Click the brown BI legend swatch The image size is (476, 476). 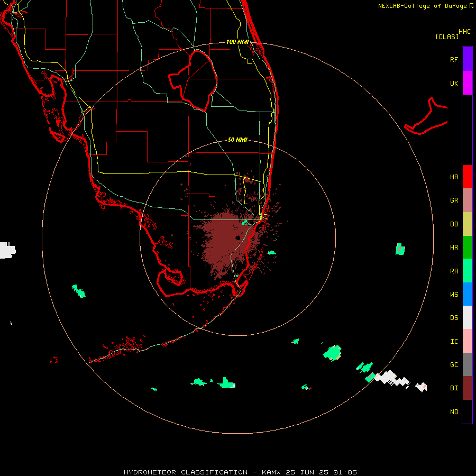pos(467,388)
